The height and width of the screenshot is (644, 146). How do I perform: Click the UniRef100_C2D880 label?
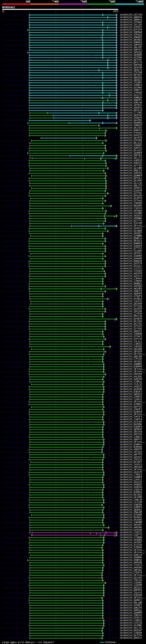point(131,583)
